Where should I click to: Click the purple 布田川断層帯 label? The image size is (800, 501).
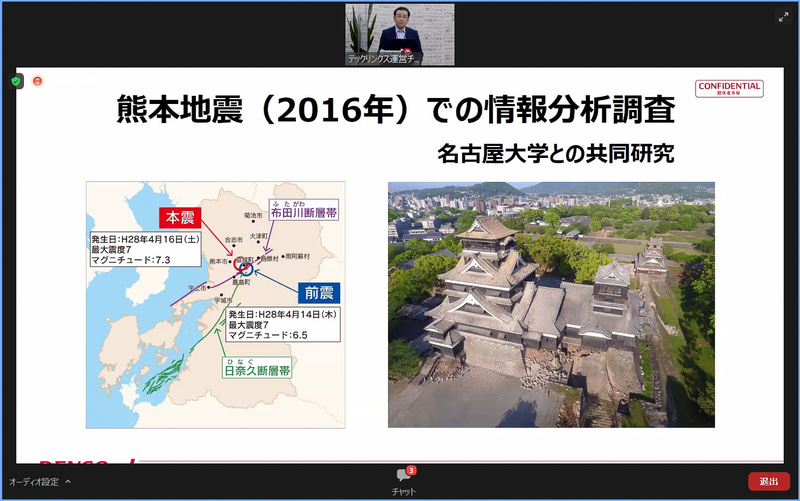[304, 210]
